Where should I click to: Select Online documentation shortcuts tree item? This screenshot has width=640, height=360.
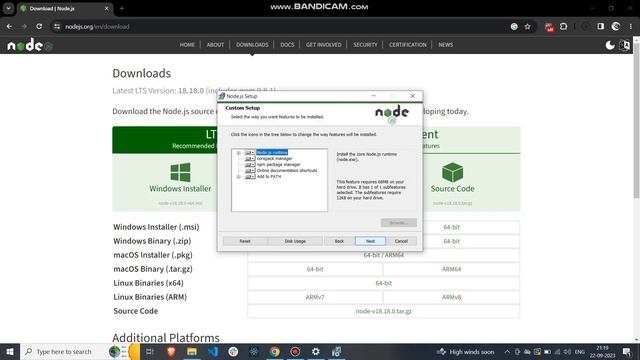[287, 171]
